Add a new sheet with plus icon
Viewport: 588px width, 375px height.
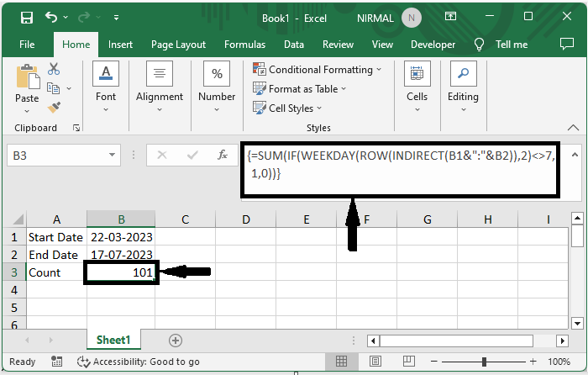tap(176, 341)
